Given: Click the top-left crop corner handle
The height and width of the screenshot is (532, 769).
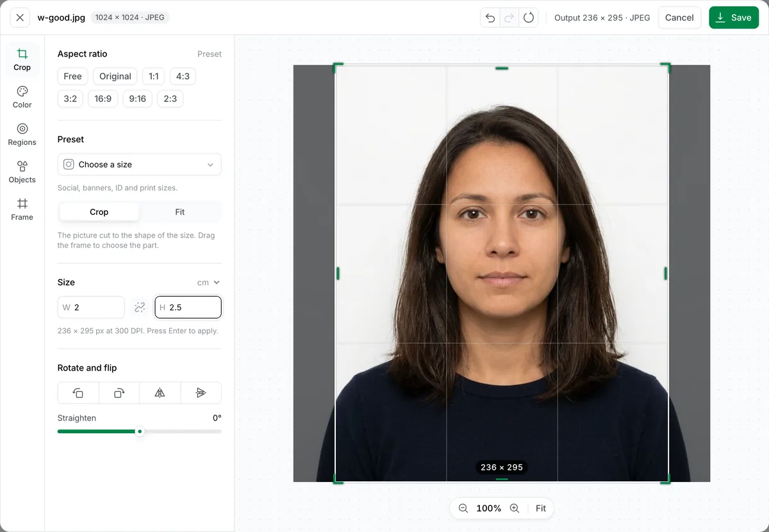Looking at the screenshot, I should pyautogui.click(x=338, y=67).
